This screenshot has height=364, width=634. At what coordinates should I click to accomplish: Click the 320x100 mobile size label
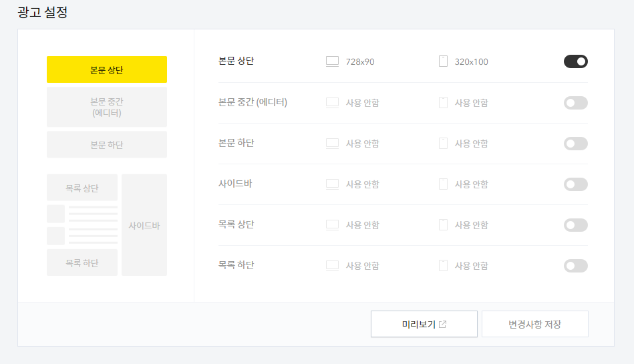(472, 62)
